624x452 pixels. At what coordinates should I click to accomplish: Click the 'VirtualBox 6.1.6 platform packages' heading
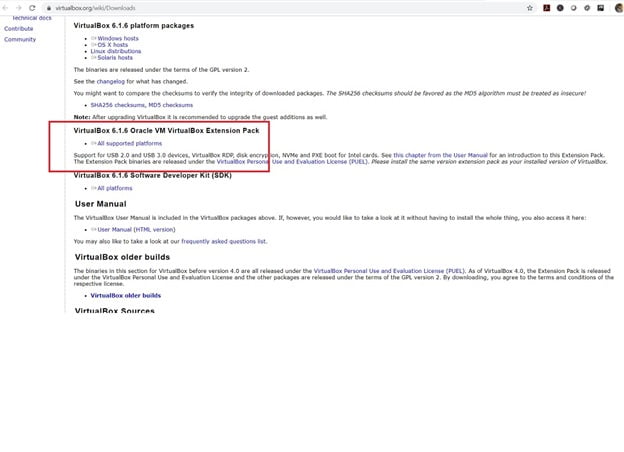point(134,25)
